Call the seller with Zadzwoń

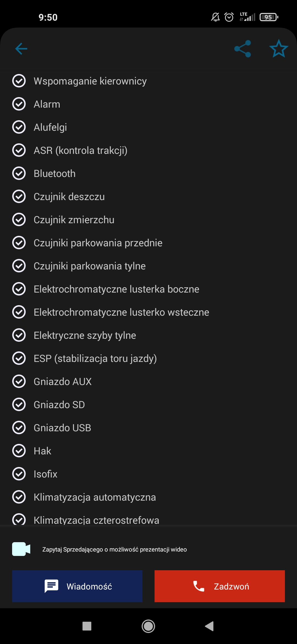click(220, 586)
